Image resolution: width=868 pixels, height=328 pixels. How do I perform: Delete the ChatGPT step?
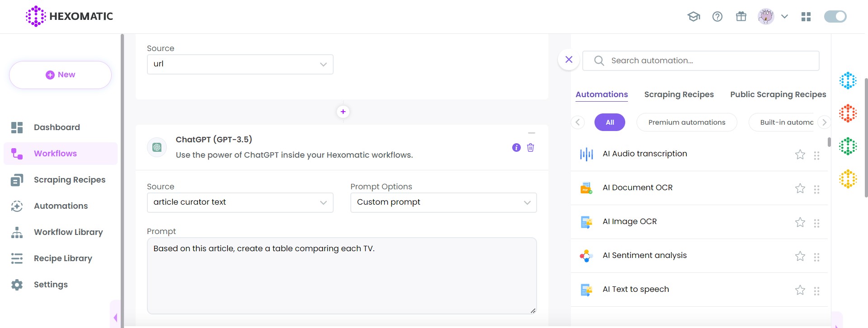[531, 148]
